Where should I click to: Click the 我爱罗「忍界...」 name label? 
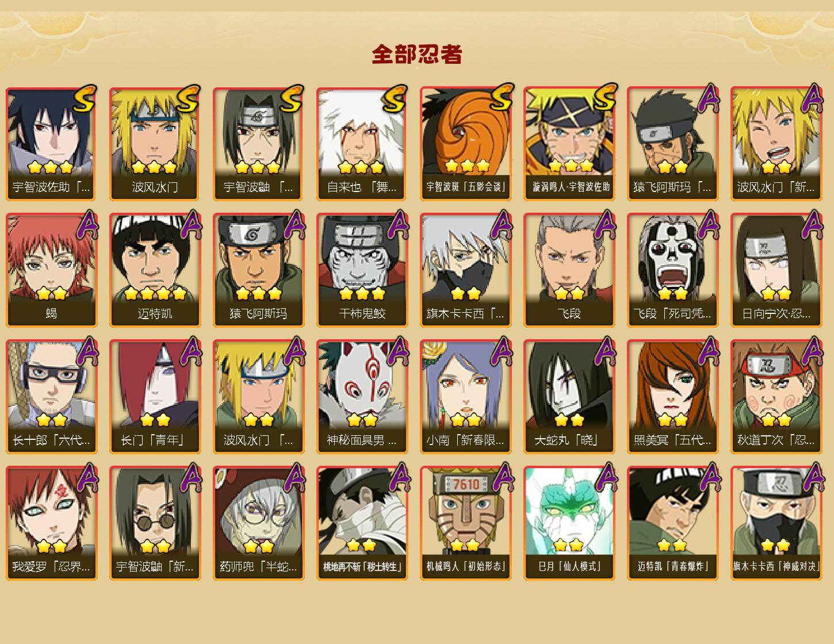(51, 567)
